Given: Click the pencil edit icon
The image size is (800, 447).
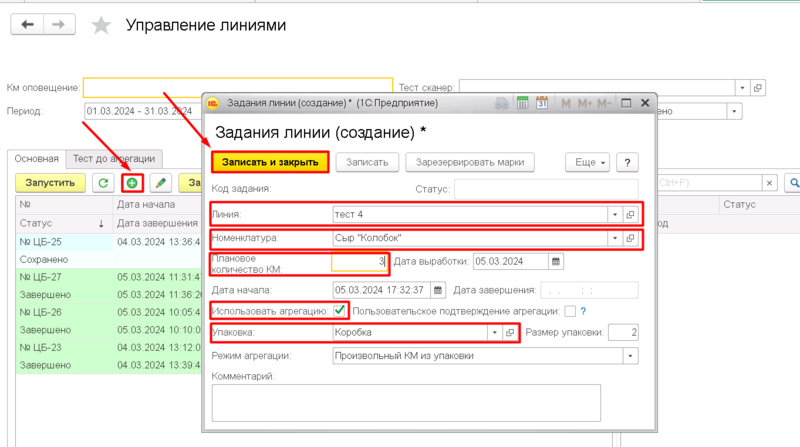Looking at the screenshot, I should point(160,183).
